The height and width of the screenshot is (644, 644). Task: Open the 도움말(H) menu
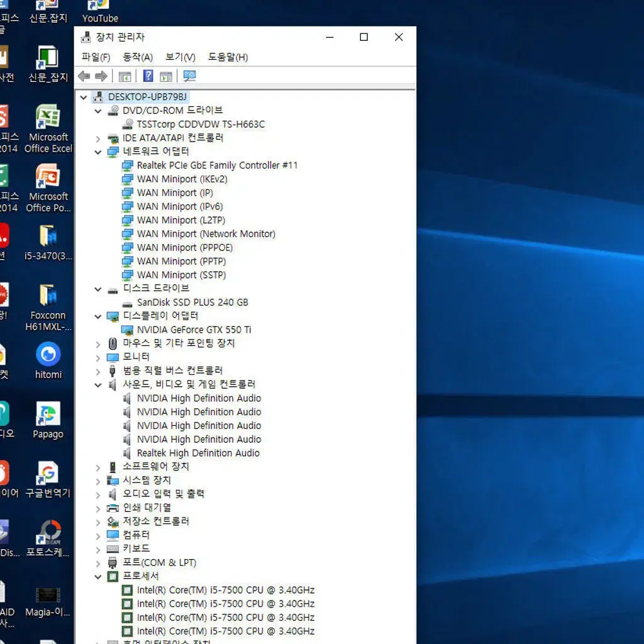pyautogui.click(x=228, y=57)
